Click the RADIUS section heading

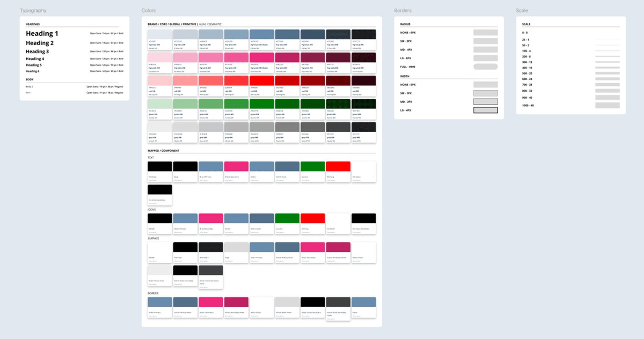click(405, 24)
